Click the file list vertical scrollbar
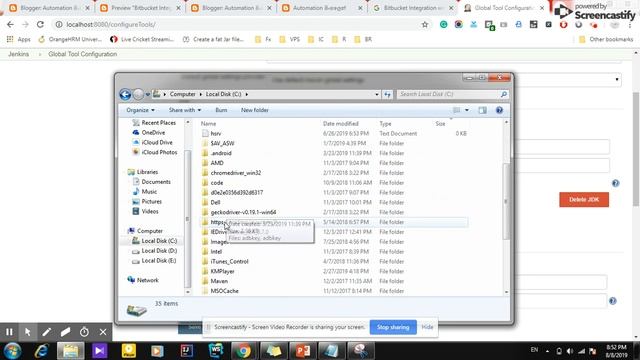640x360 pixels. [506, 201]
